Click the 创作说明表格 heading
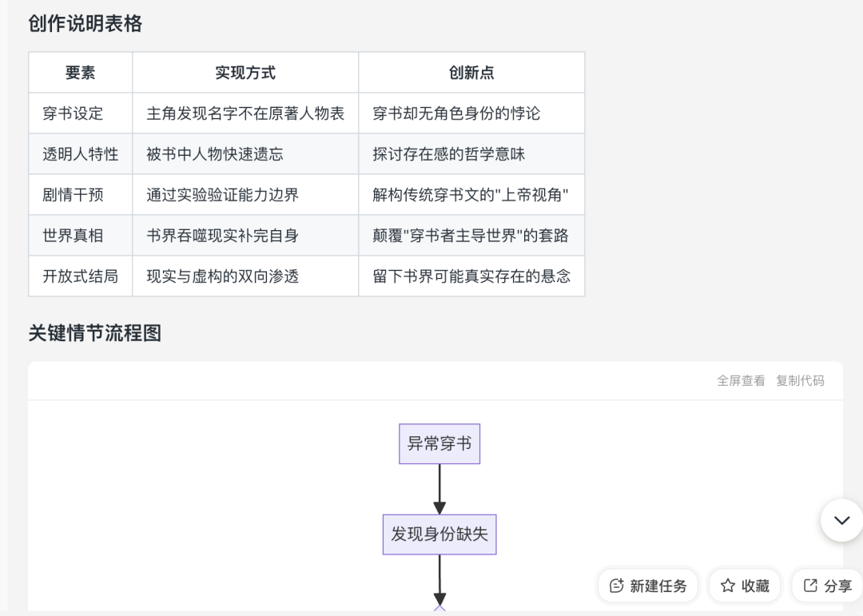 pyautogui.click(x=86, y=24)
